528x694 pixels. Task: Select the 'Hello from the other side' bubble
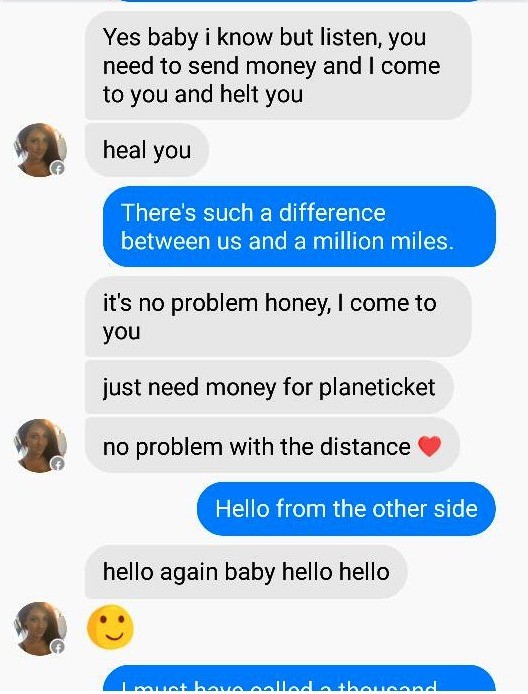(x=346, y=509)
